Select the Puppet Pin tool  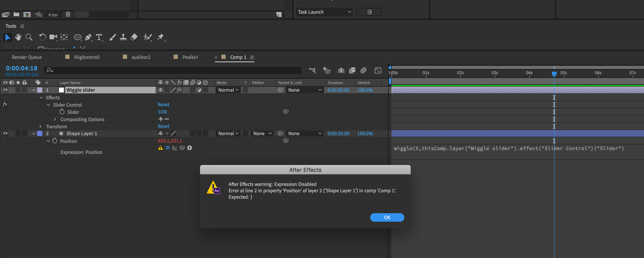pyautogui.click(x=161, y=37)
